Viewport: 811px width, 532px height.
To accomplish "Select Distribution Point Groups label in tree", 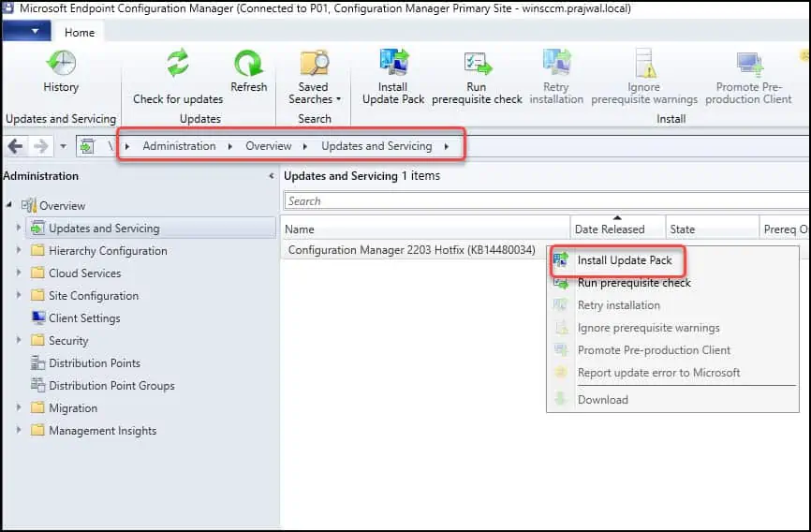I will (x=111, y=386).
